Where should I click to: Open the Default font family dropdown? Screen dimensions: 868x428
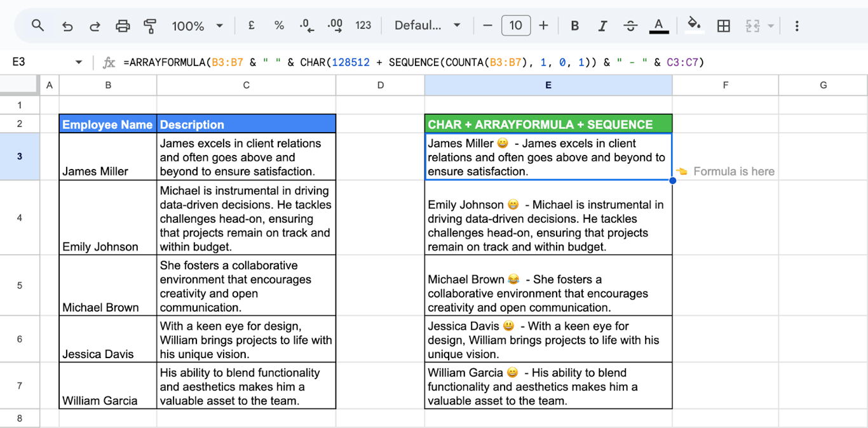click(x=427, y=25)
